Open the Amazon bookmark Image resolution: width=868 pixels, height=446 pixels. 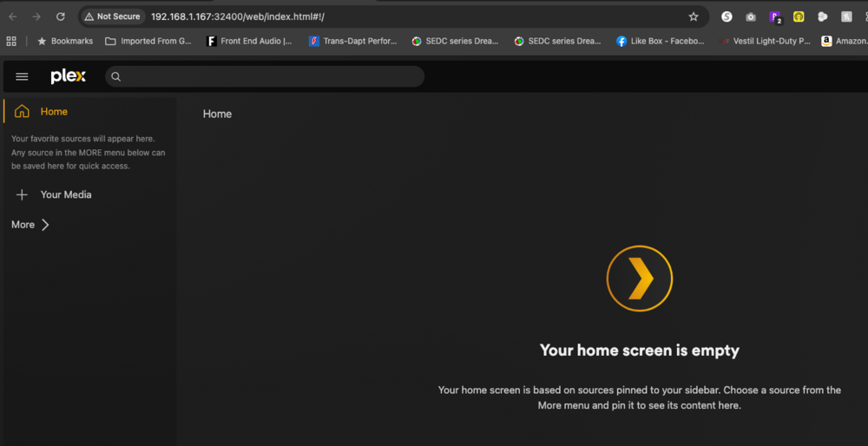tap(845, 41)
